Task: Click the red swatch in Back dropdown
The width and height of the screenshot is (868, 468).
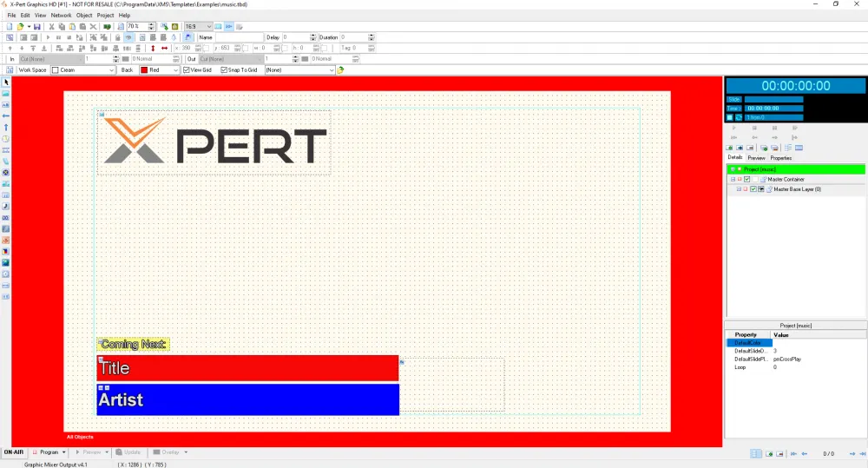Action: tap(144, 69)
